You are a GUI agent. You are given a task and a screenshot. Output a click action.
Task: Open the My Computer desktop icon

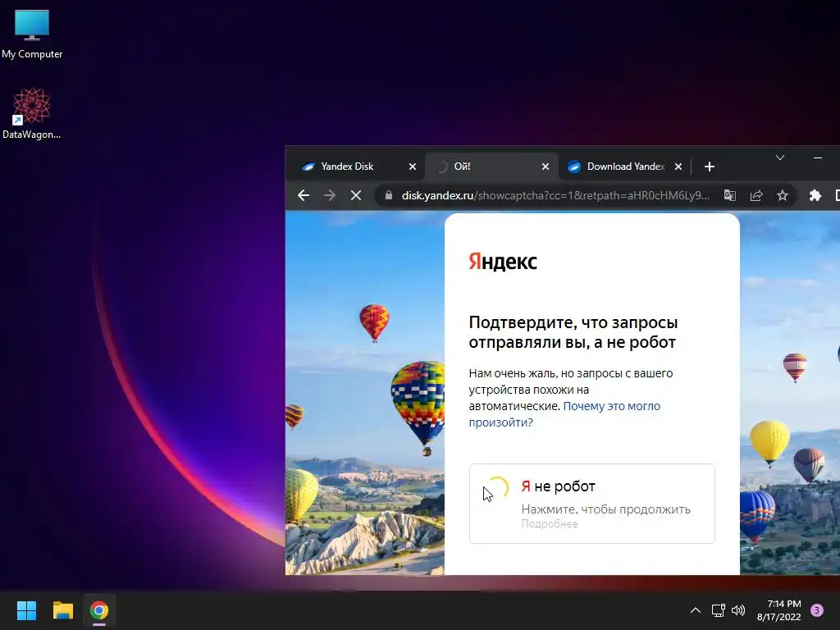point(32,34)
